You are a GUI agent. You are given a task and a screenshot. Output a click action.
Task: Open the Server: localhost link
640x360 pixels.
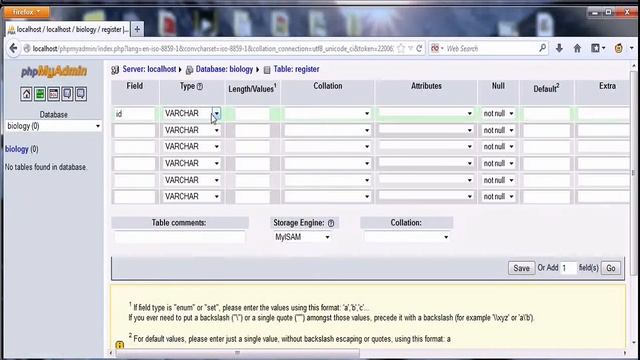click(x=149, y=69)
